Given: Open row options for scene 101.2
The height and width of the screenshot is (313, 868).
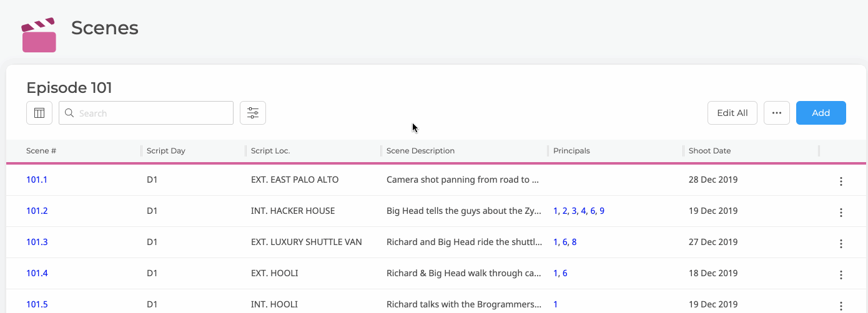Looking at the screenshot, I should click(841, 213).
